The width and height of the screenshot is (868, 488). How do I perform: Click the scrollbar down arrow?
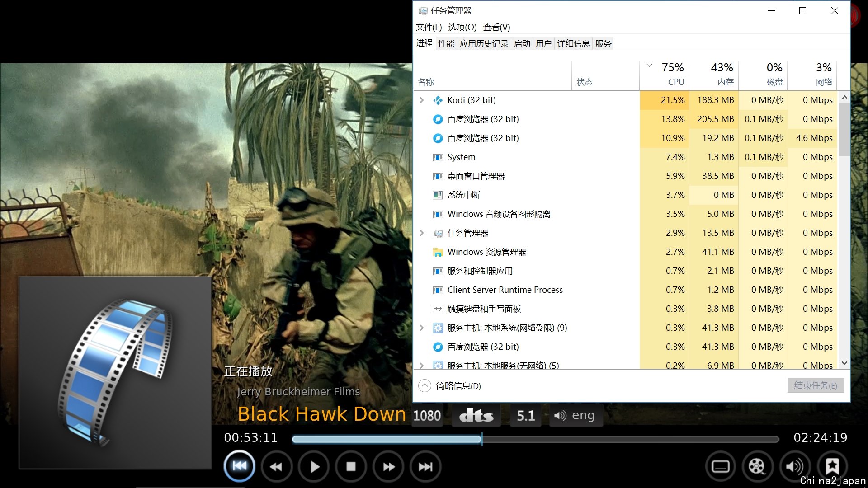tap(844, 363)
